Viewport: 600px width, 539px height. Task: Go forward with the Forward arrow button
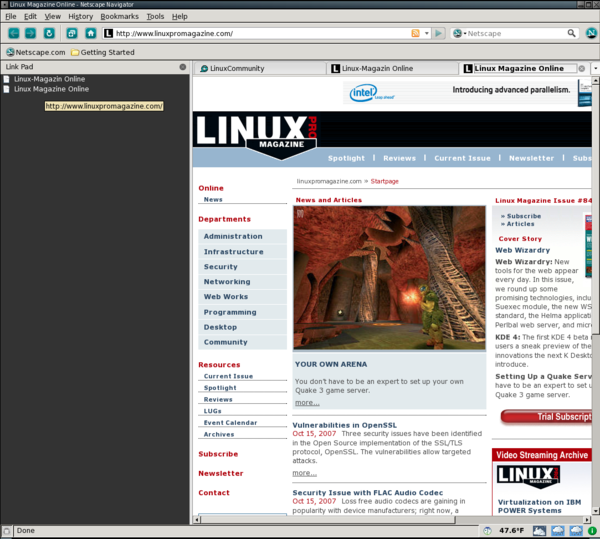point(30,33)
